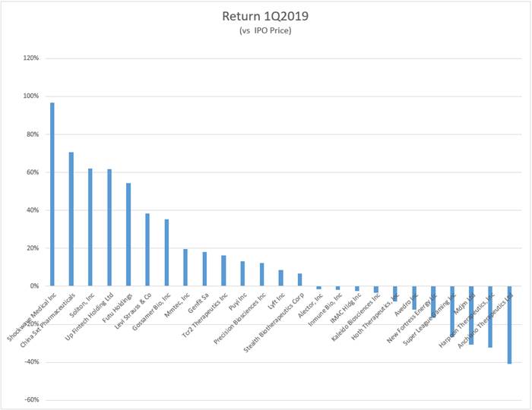Select the Harpoon Therapeutics negative bar
Viewport: 532px width, 410px height.
pyautogui.click(x=490, y=317)
